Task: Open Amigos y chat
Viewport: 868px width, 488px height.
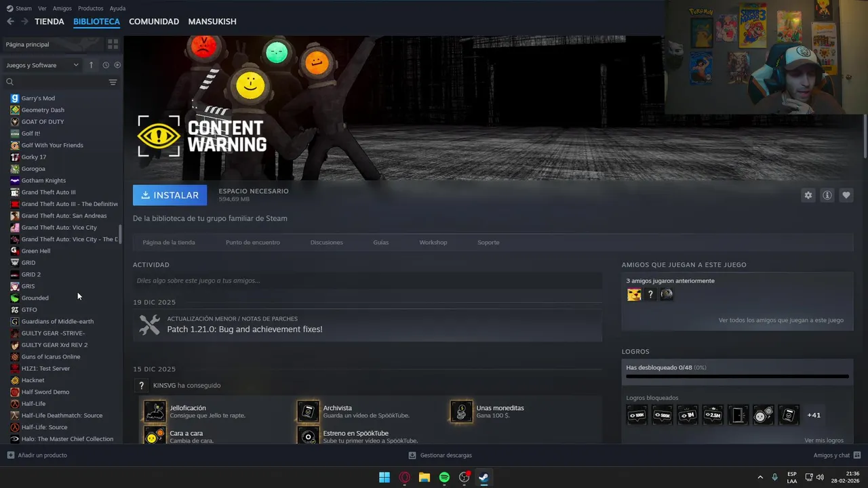Action: pyautogui.click(x=837, y=455)
